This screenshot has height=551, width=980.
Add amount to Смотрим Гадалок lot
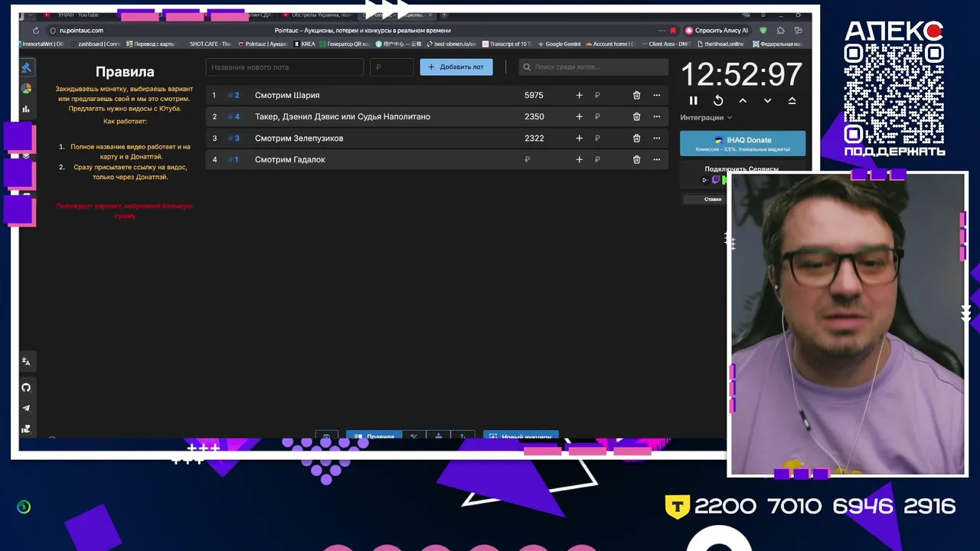pos(579,159)
